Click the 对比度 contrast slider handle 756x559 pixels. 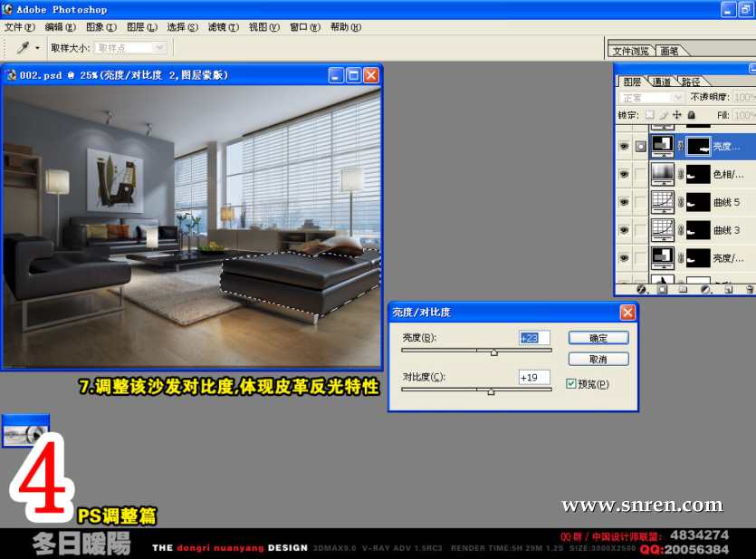pyautogui.click(x=491, y=391)
